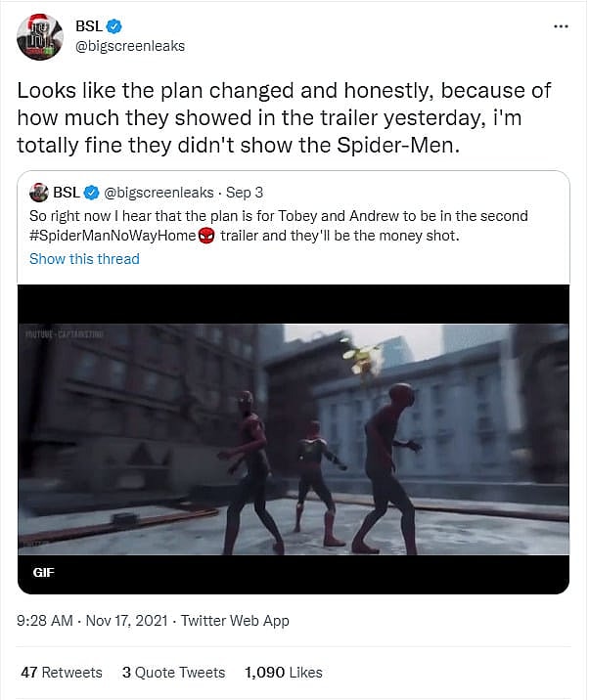Click the small avatar in quoted tweet
Viewport: 589px width, 700px height.
click(39, 192)
